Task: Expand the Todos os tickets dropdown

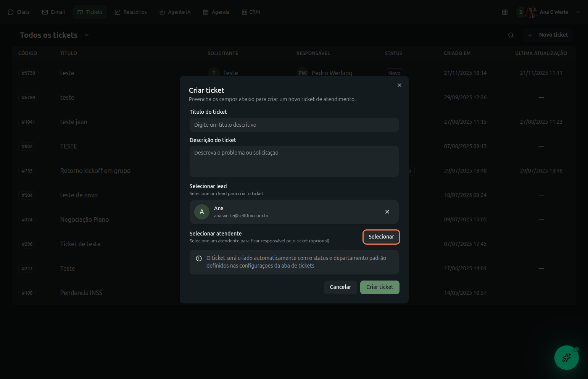Action: tap(87, 35)
